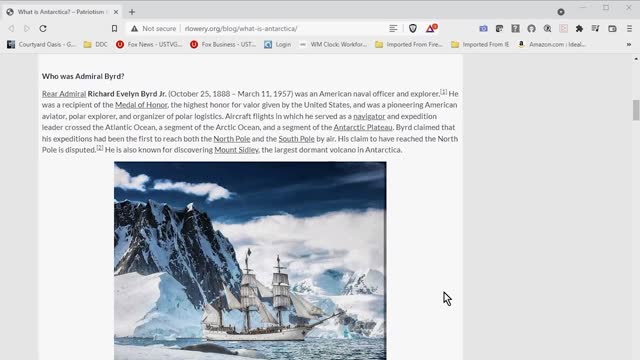Click the vertical scrollbar thumb

click(636, 110)
